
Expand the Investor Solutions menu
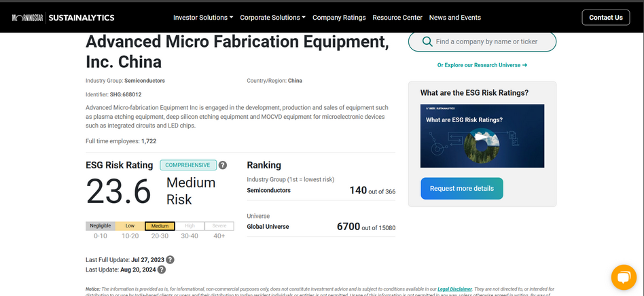(x=203, y=18)
